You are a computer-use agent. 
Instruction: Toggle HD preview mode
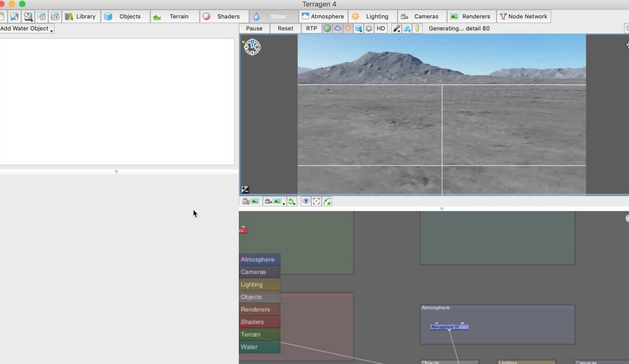[381, 28]
